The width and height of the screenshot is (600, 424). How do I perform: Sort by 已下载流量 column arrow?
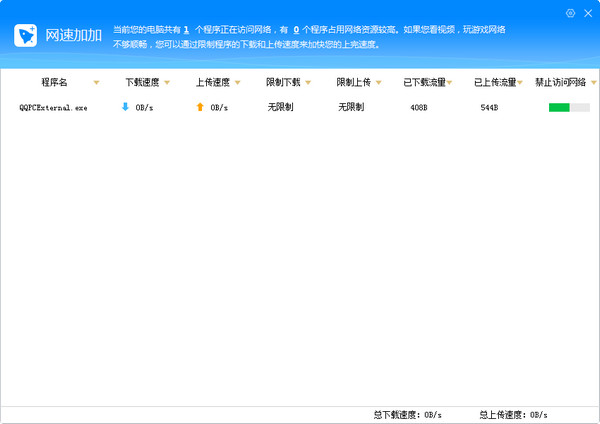[449, 82]
